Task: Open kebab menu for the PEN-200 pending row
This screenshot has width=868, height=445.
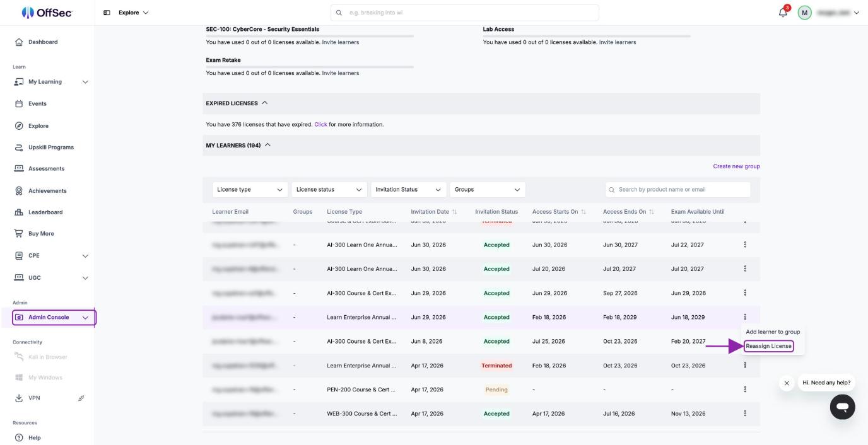Action: [x=745, y=390]
